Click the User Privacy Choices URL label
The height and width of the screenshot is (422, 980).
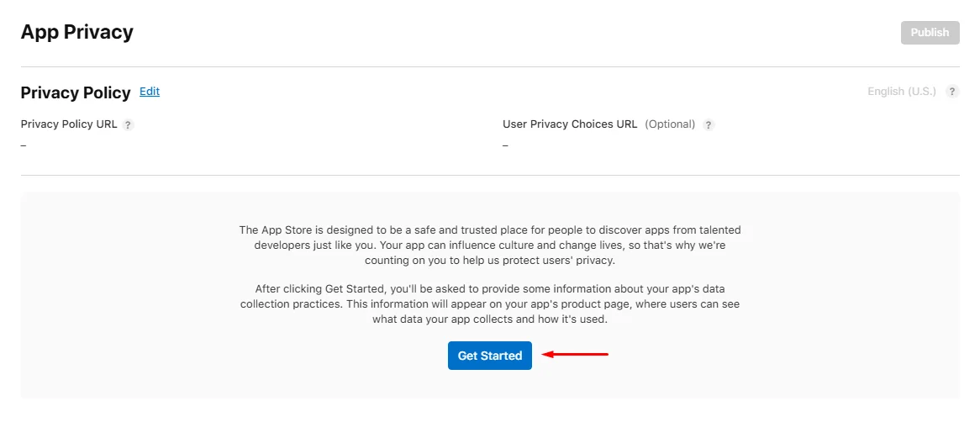(x=570, y=124)
